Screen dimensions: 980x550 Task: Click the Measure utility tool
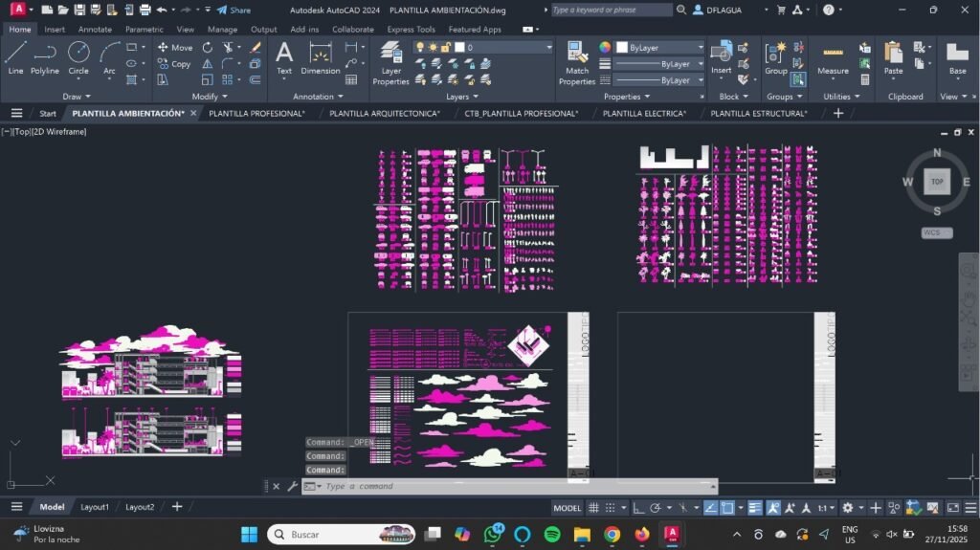[833, 57]
